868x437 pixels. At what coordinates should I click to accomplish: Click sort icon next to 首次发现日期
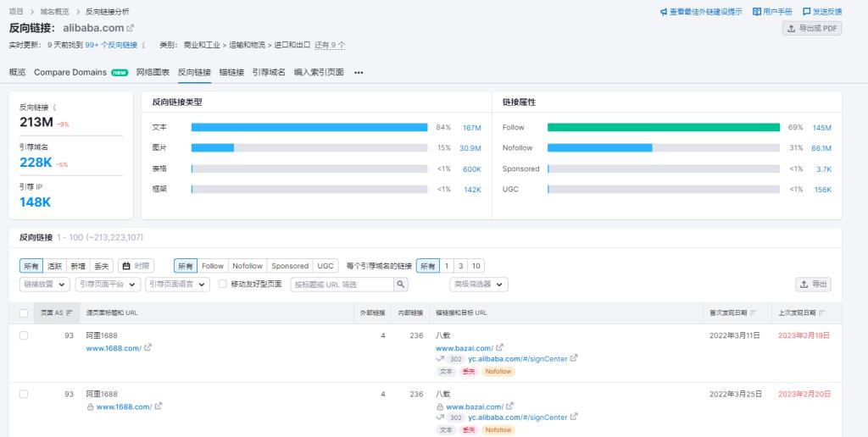[x=753, y=313]
